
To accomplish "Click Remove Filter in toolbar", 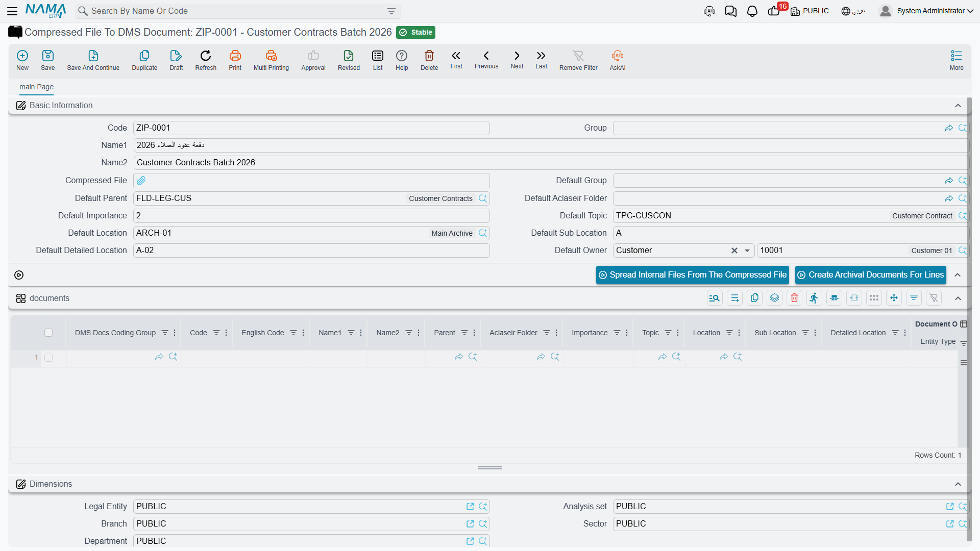I will tap(578, 60).
